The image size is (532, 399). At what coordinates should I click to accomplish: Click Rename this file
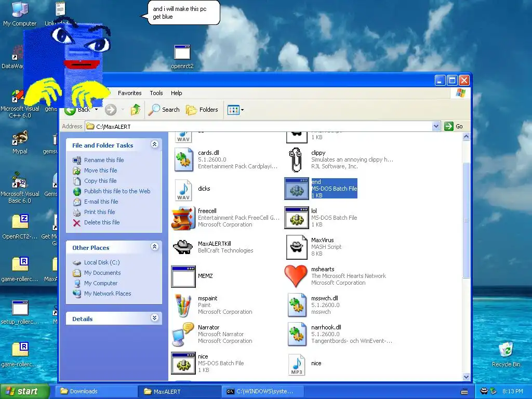pyautogui.click(x=104, y=160)
